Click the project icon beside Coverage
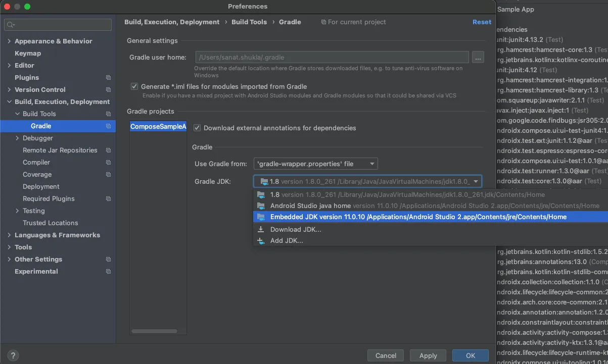 pos(108,175)
